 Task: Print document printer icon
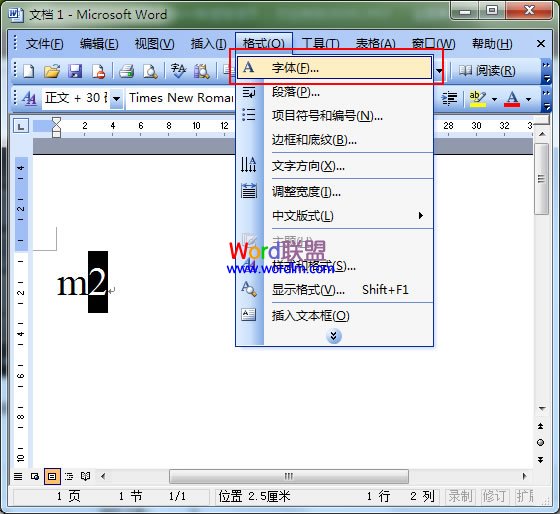(126, 71)
